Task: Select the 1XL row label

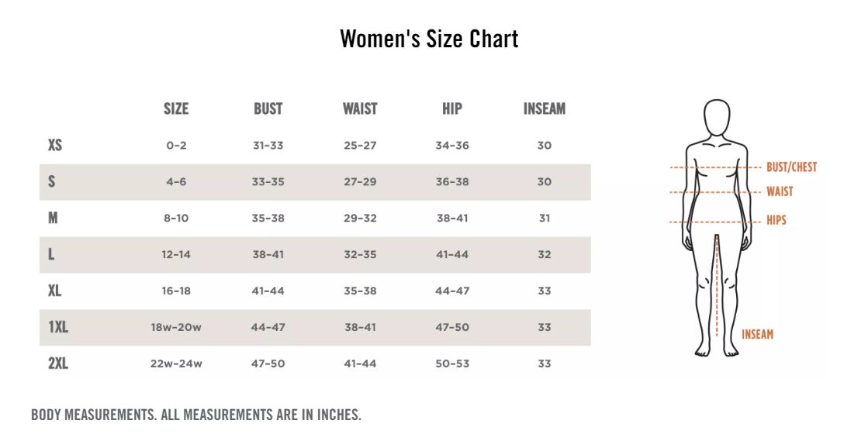Action: click(x=58, y=327)
